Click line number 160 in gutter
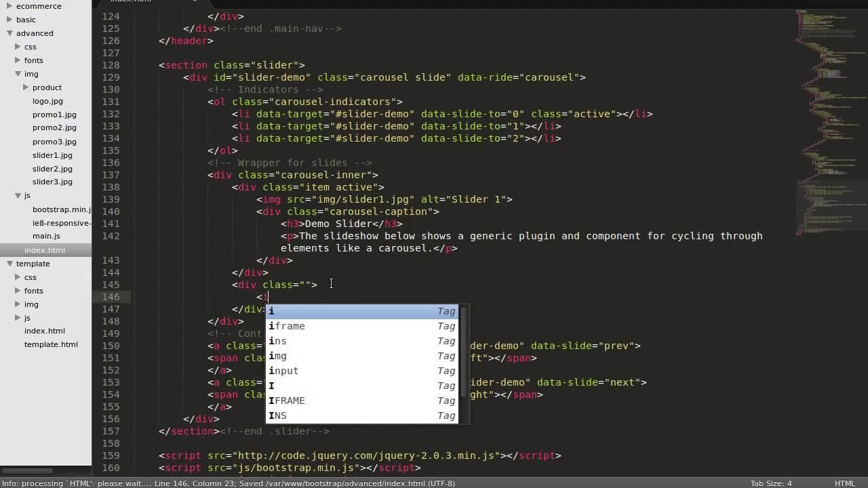Screen dimensions: 868x488 pyautogui.click(x=111, y=468)
